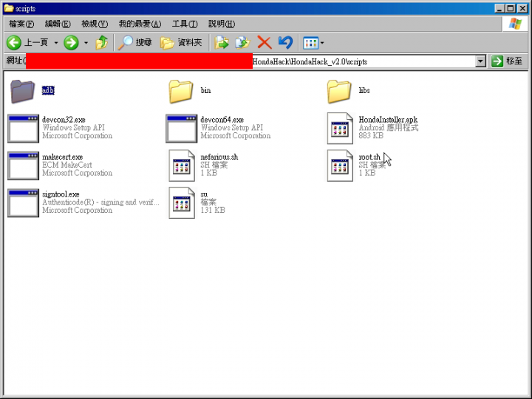532x399 pixels.
Task: Click the Copy To toolbar icon
Action: coord(242,42)
